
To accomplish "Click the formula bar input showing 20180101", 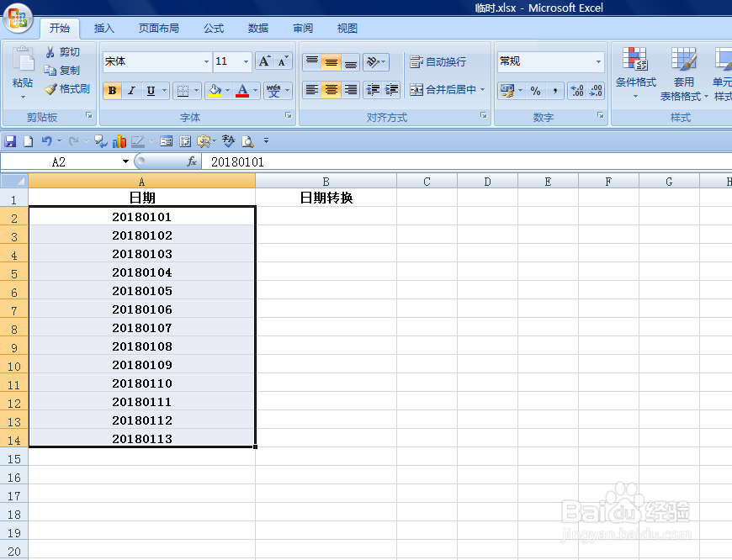I will click(x=467, y=162).
